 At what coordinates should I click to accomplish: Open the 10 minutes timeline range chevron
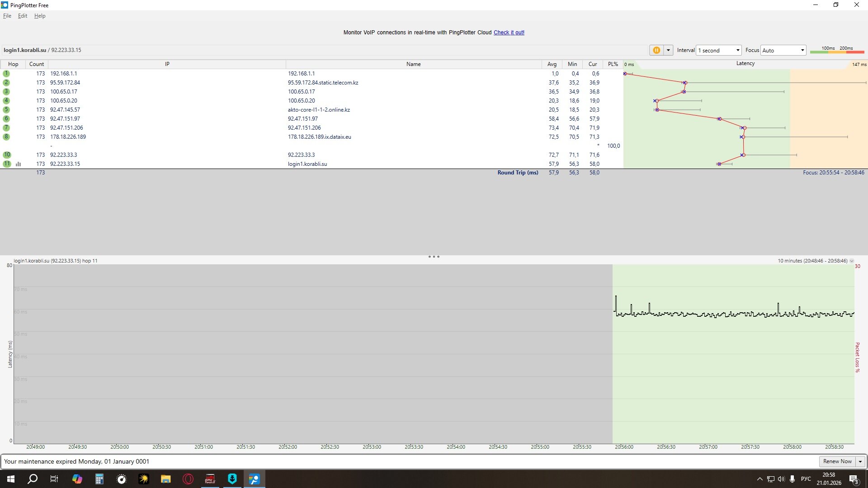852,261
